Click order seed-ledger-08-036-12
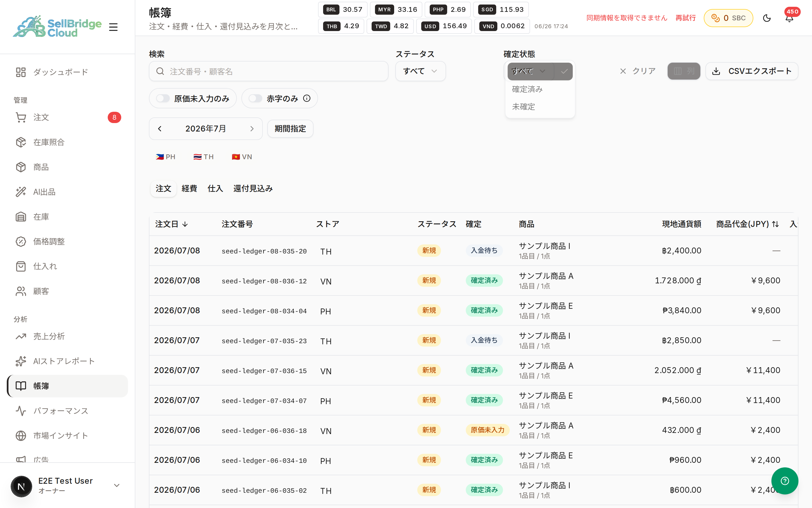The width and height of the screenshot is (812, 508). click(x=264, y=281)
